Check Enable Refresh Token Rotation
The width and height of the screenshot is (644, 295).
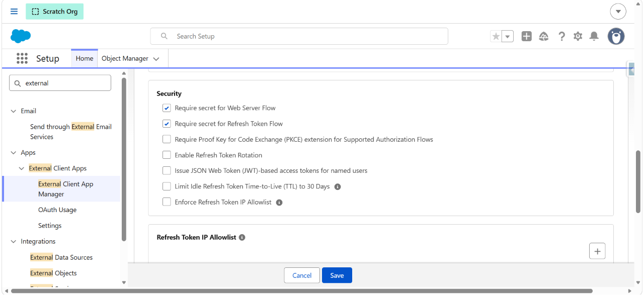point(167,155)
